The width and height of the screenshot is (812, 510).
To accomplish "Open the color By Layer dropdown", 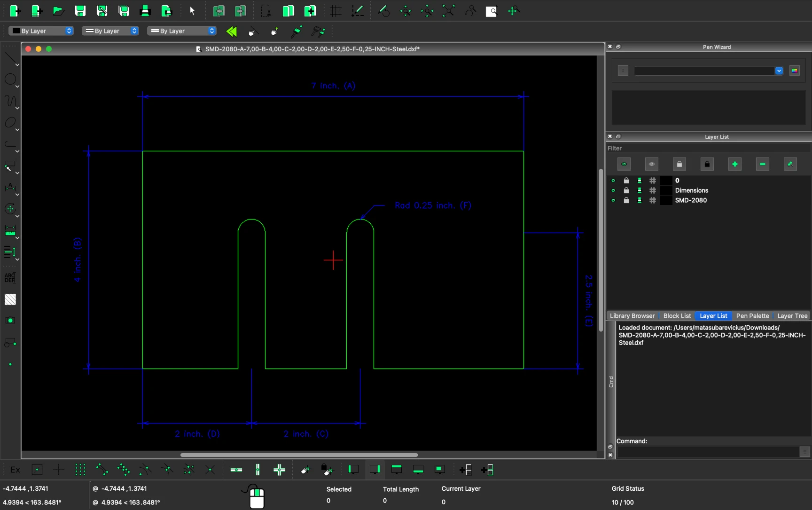I will 41,31.
